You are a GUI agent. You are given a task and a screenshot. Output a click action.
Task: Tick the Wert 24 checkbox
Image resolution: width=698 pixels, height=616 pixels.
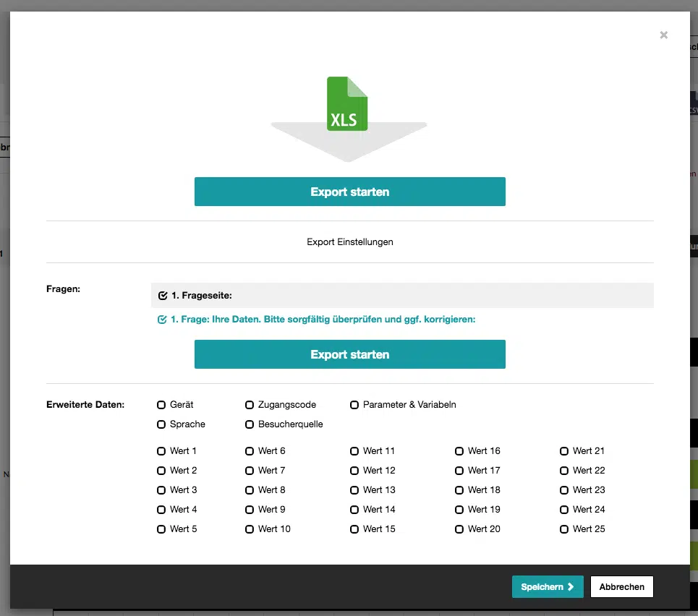click(564, 510)
